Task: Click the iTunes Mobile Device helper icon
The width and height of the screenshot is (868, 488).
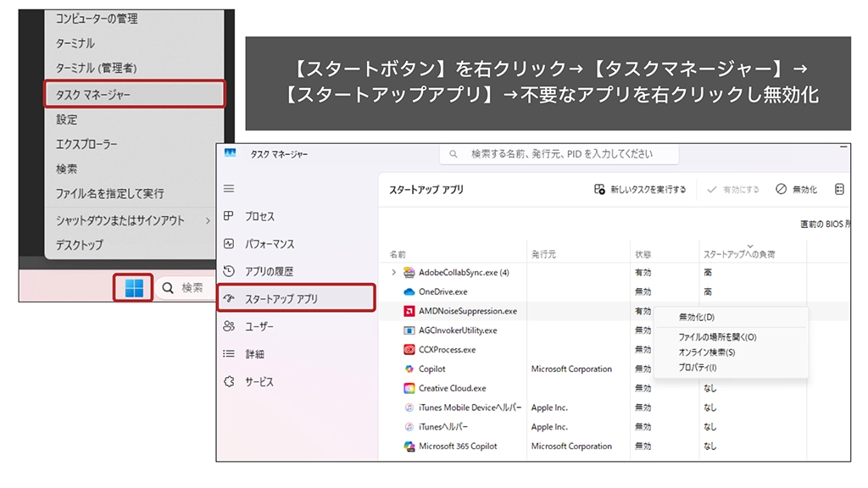Action: [409, 408]
